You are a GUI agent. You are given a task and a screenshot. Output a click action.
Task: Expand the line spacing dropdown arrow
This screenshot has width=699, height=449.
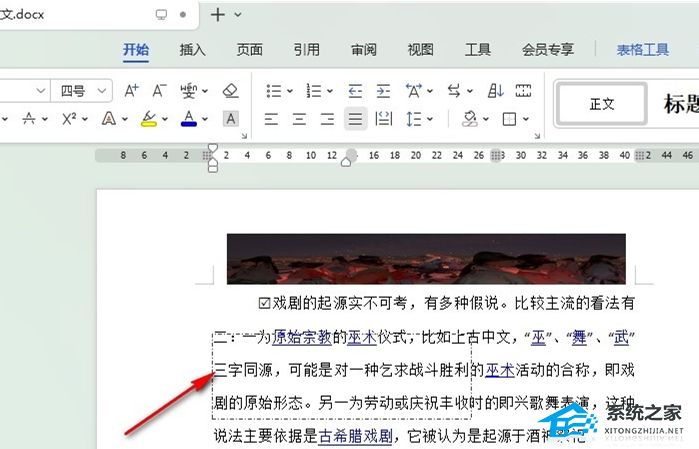(x=430, y=119)
